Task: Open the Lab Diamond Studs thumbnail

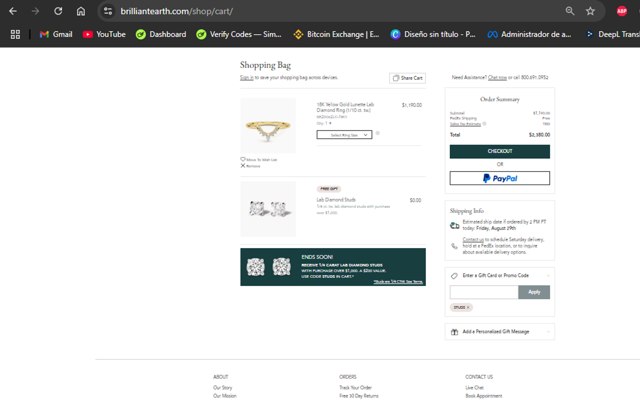Action: coord(268,209)
